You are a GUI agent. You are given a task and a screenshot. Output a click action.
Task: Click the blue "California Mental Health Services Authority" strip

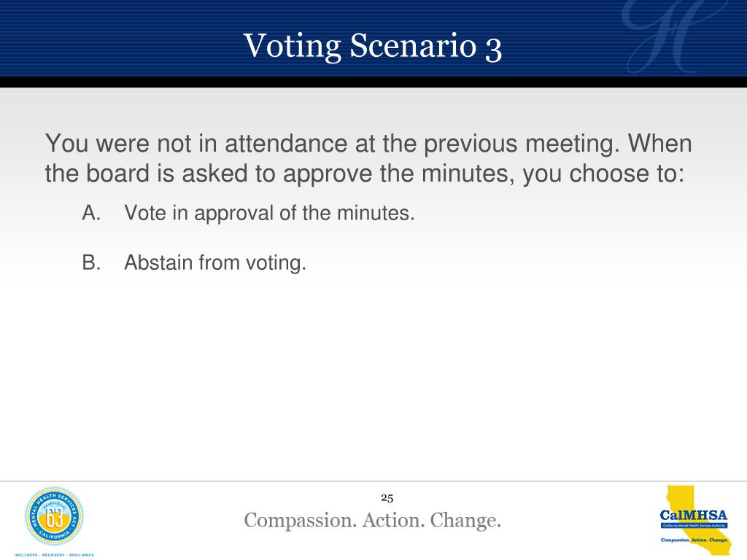[x=694, y=525]
